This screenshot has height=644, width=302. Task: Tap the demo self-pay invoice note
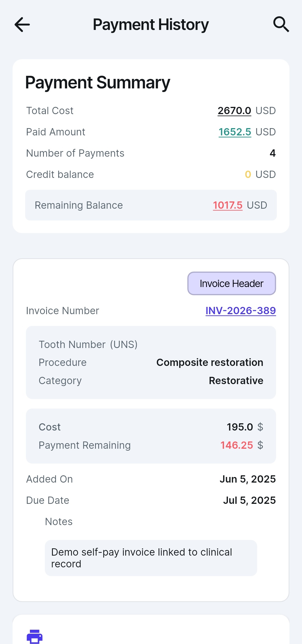pos(151,558)
